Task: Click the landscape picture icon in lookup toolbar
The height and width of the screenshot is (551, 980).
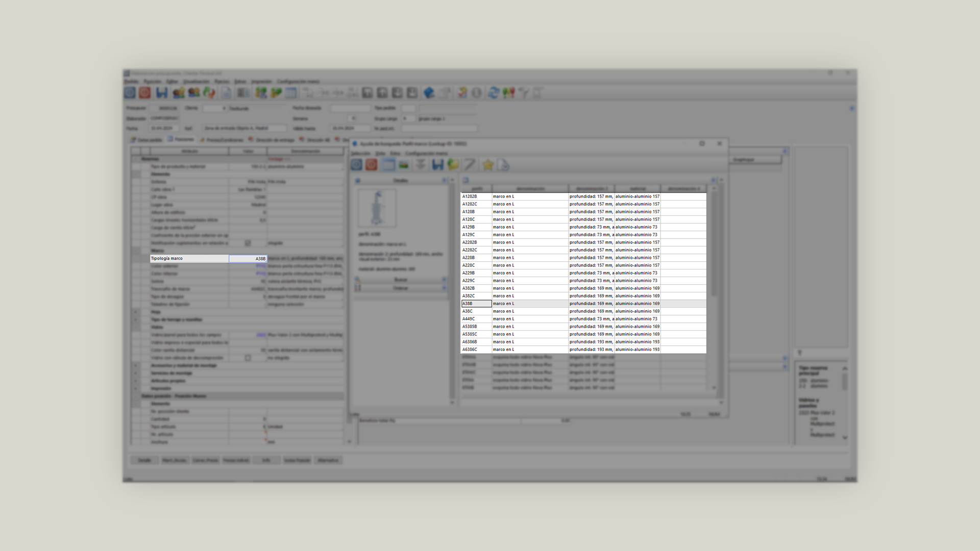Action: [x=404, y=164]
